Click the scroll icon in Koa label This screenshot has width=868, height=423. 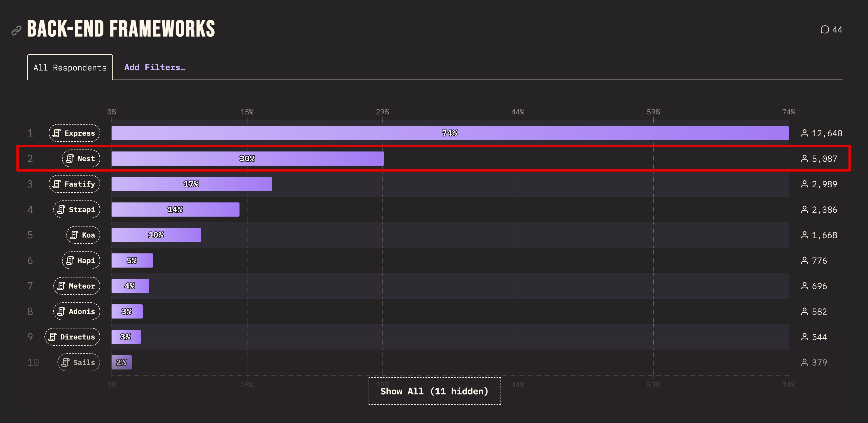click(74, 235)
